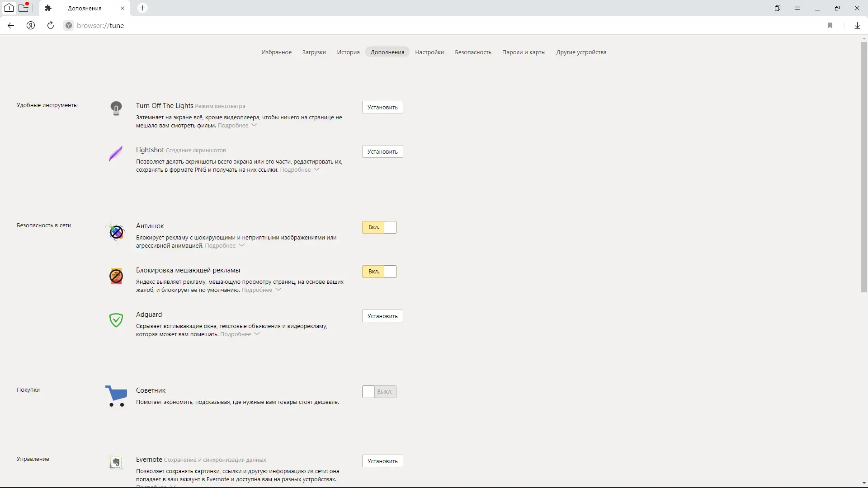Switch to the Настройки tab
This screenshot has height=488, width=868.
429,52
